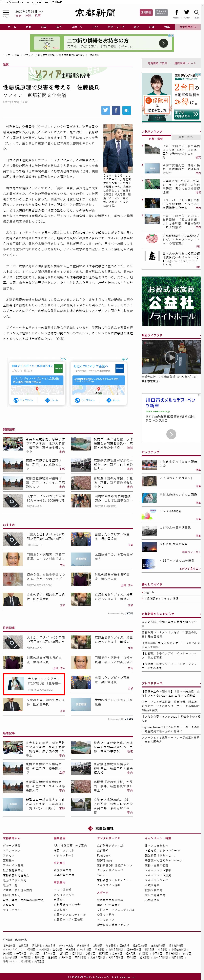
Task: Open 文化・ライフ navigation menu item
Action: 115,27
